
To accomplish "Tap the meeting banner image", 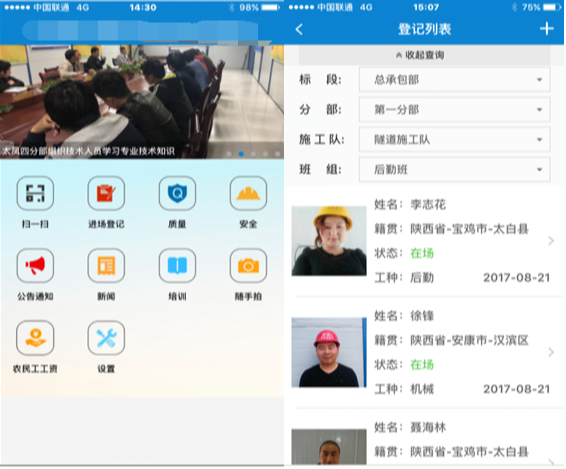I will tap(142, 102).
